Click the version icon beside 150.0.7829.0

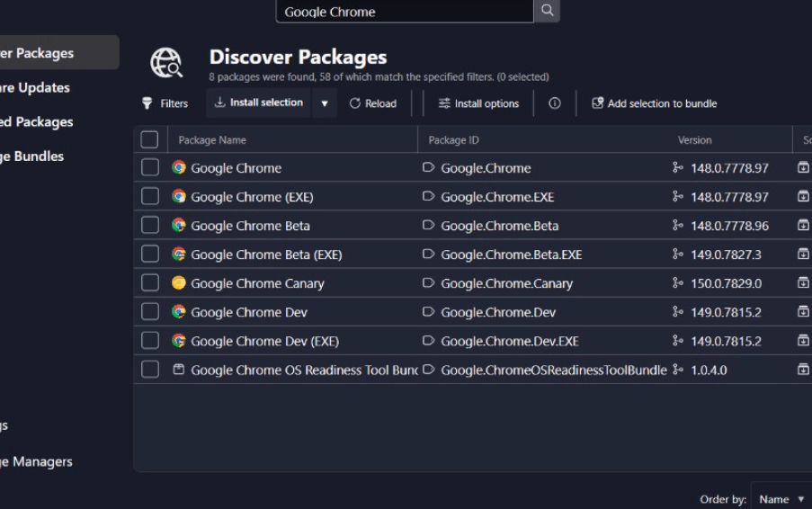[x=677, y=282]
